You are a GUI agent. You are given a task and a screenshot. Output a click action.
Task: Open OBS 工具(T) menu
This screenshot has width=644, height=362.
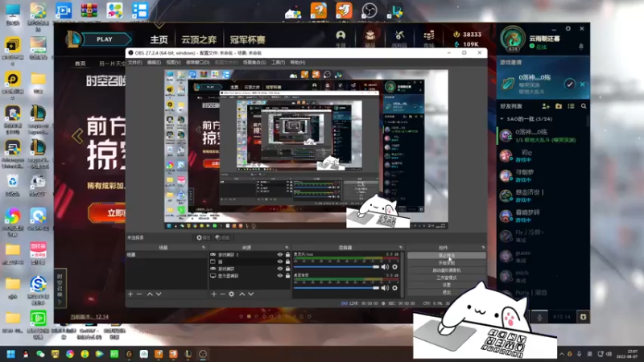(278, 63)
